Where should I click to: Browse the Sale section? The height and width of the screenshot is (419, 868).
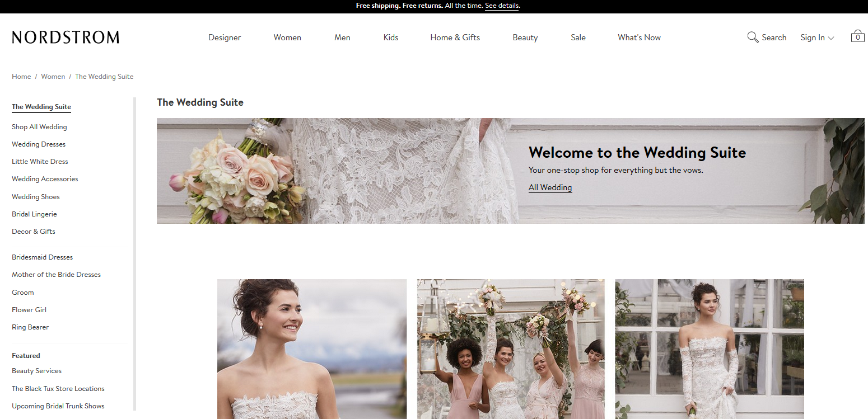pyautogui.click(x=578, y=37)
